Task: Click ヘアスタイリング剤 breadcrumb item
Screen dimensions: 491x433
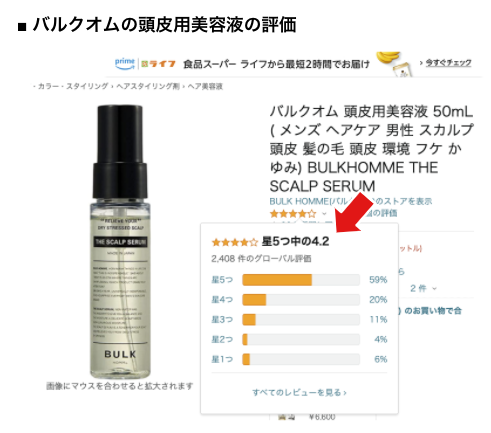Action: [148, 86]
